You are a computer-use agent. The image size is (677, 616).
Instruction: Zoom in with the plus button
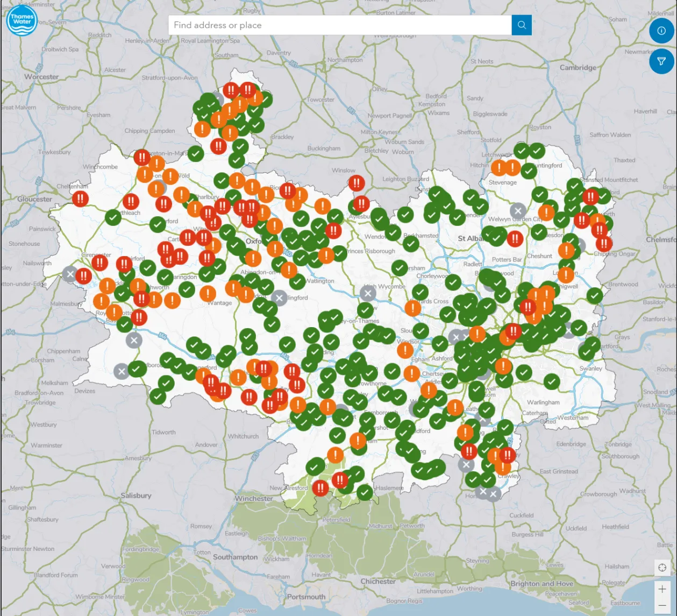[x=662, y=589]
